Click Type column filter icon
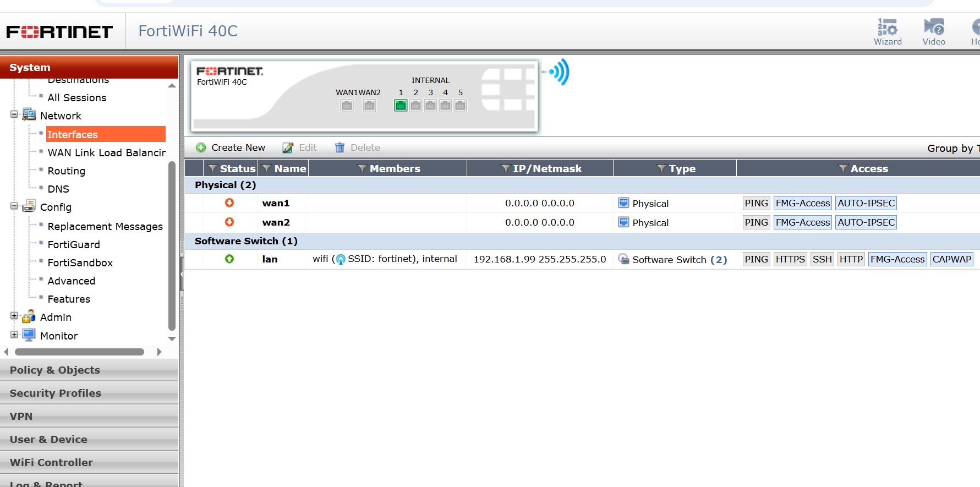Image resolution: width=980 pixels, height=487 pixels. coord(661,168)
